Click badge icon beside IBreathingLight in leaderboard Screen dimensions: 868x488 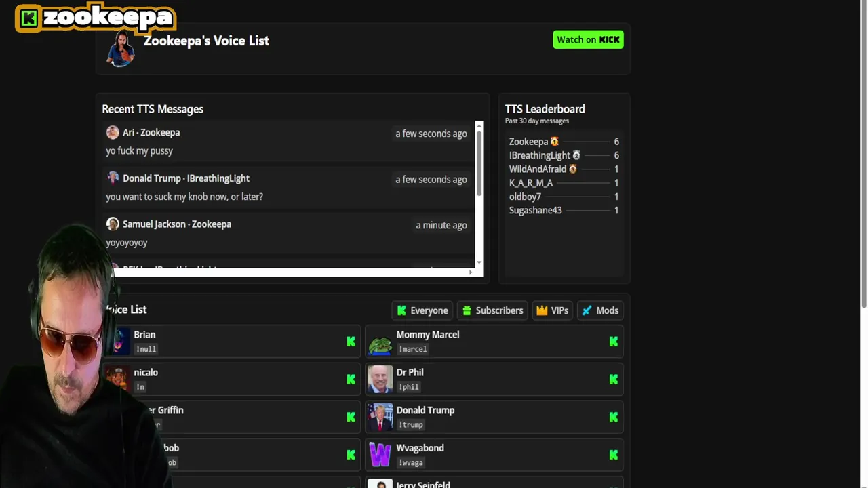[576, 155]
